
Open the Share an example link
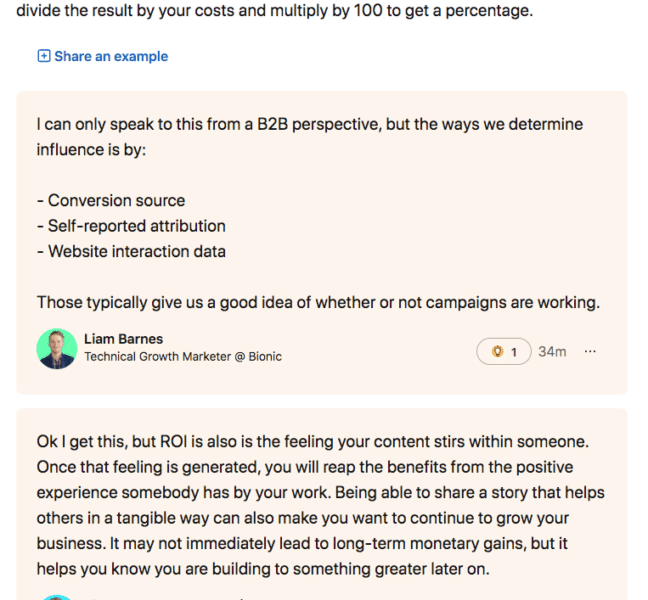point(111,56)
